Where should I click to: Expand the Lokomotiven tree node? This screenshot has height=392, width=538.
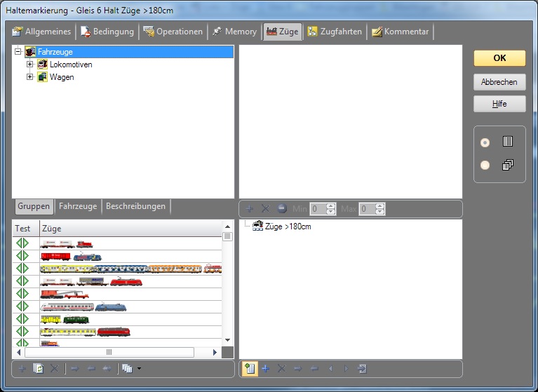pos(30,65)
